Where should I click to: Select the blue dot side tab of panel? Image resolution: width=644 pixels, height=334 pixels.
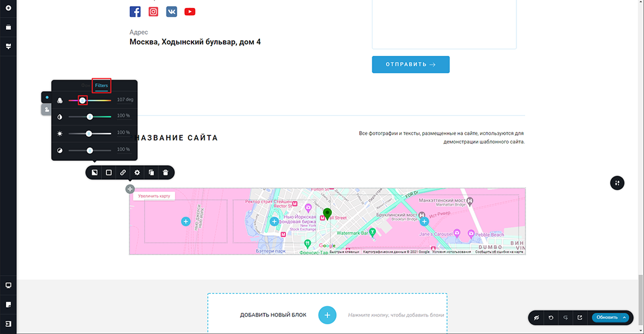[47, 97]
